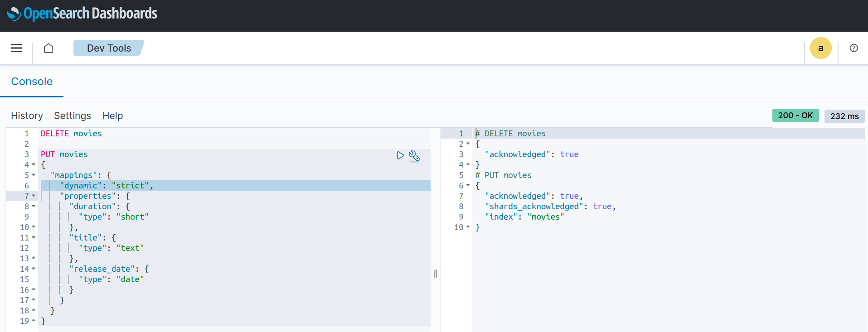Send the PUT movies request

[x=400, y=155]
